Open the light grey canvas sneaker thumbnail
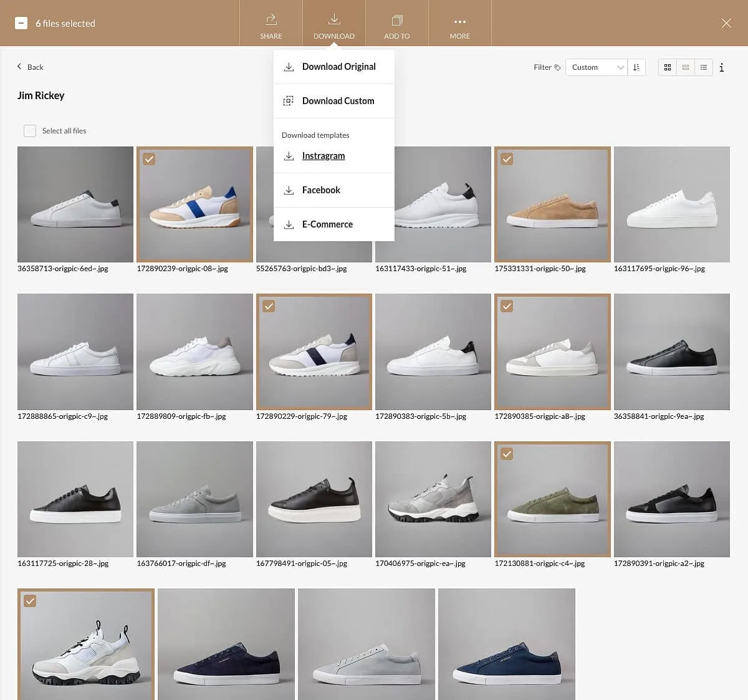The image size is (748, 700). click(367, 644)
